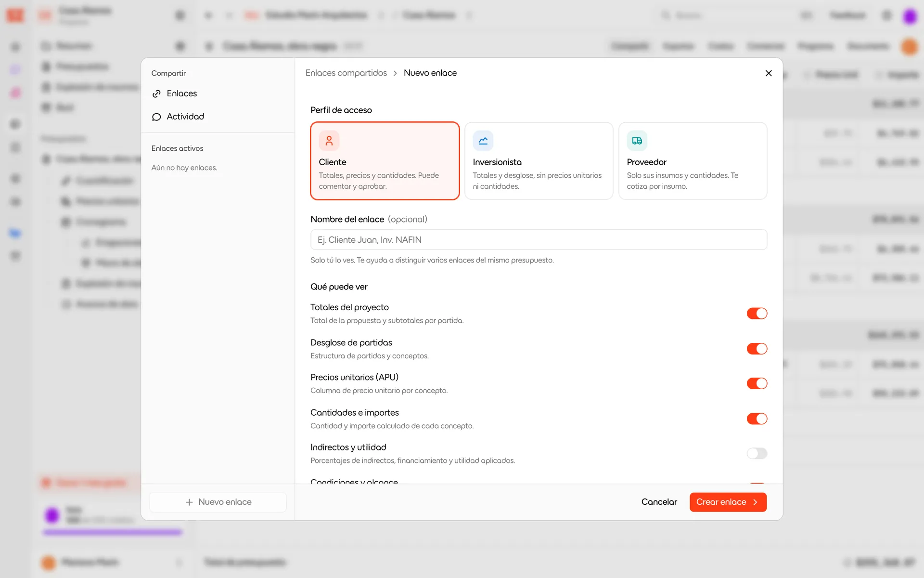Close the share dialog with X
This screenshot has width=924, height=578.
point(769,73)
